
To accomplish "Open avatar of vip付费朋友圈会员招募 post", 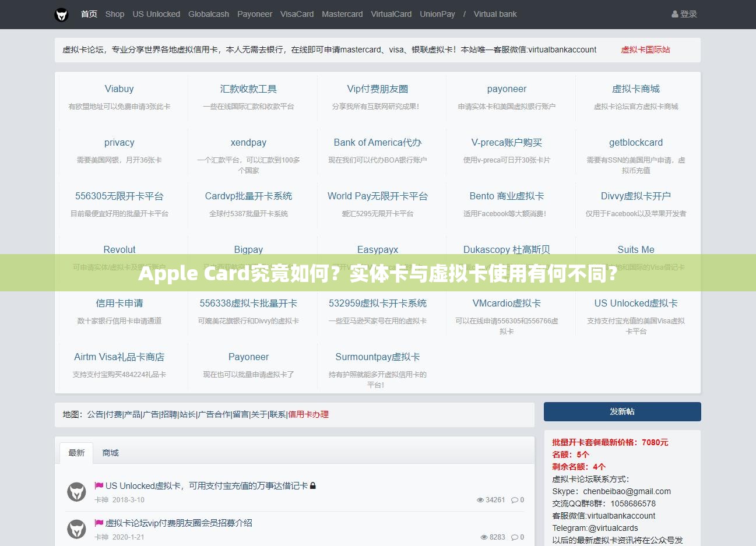I will tap(76, 530).
